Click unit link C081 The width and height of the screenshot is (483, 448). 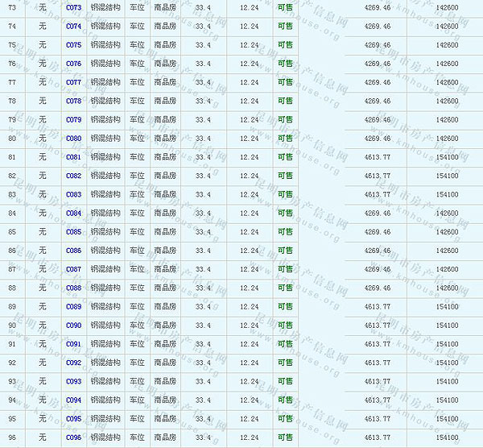(x=73, y=157)
